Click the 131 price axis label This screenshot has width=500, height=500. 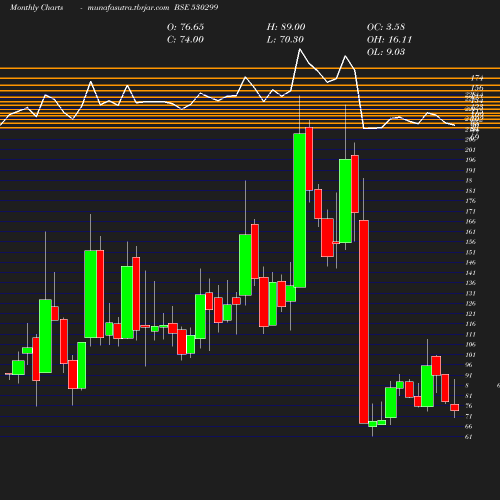point(470,293)
